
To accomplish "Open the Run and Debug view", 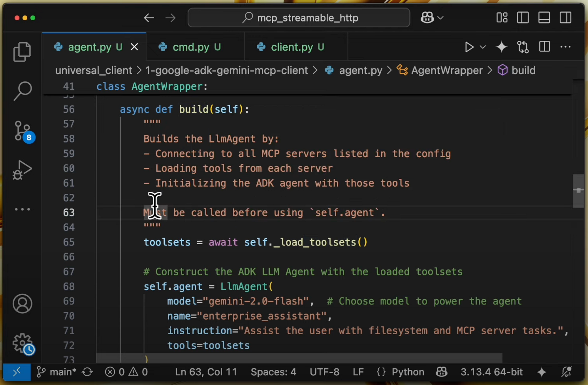I will pos(22,170).
